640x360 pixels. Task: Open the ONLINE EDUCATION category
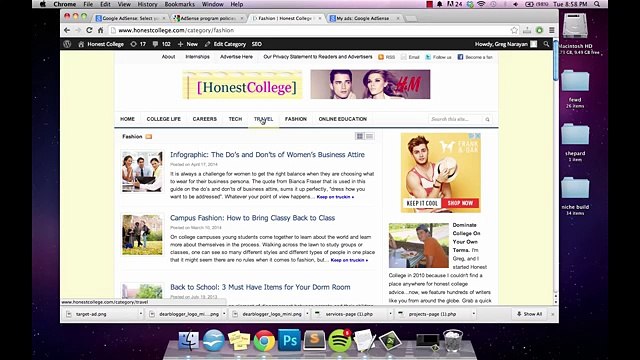coord(342,119)
